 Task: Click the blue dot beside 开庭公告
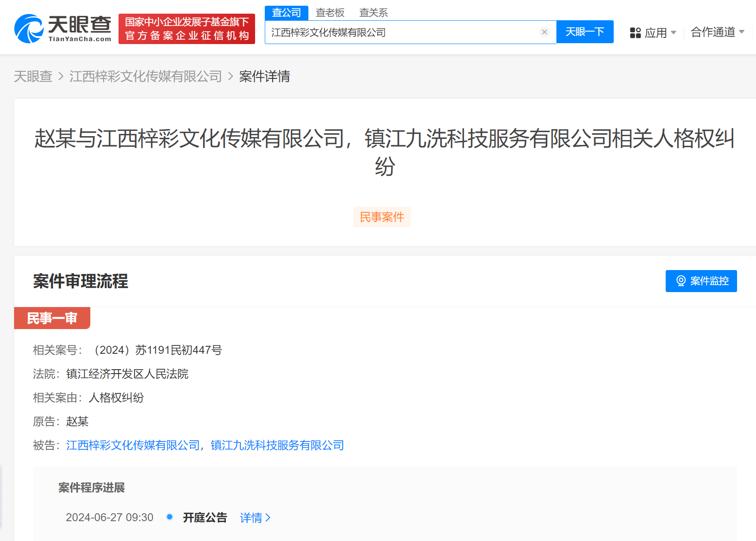click(x=169, y=517)
